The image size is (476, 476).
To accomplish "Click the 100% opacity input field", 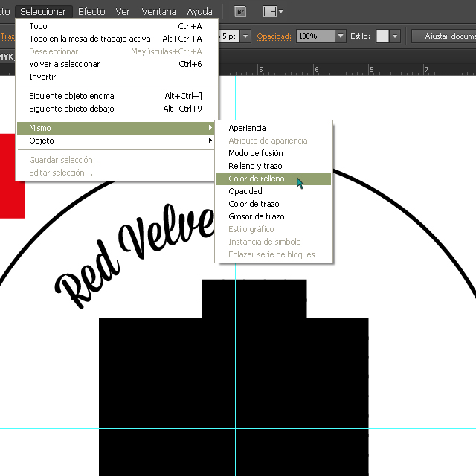I will (315, 36).
